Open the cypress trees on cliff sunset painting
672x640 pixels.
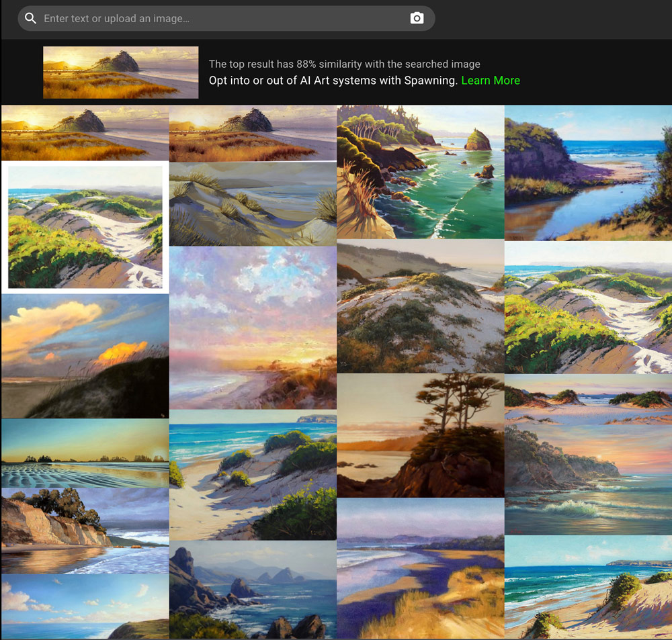pyautogui.click(x=421, y=435)
